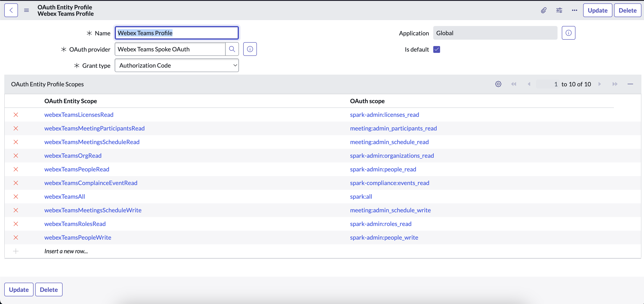Open the spark-compliance:events_read link
Image resolution: width=644 pixels, height=304 pixels.
[x=389, y=183]
